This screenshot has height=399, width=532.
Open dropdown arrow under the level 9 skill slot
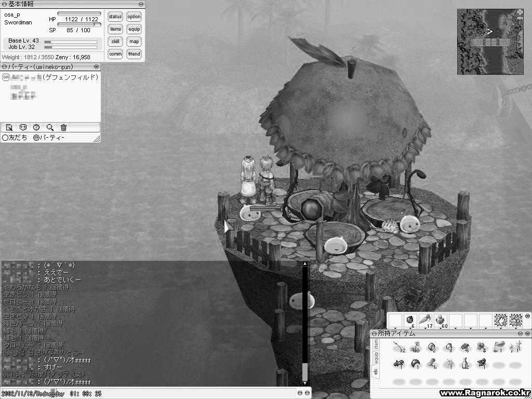pyautogui.click(x=500, y=328)
